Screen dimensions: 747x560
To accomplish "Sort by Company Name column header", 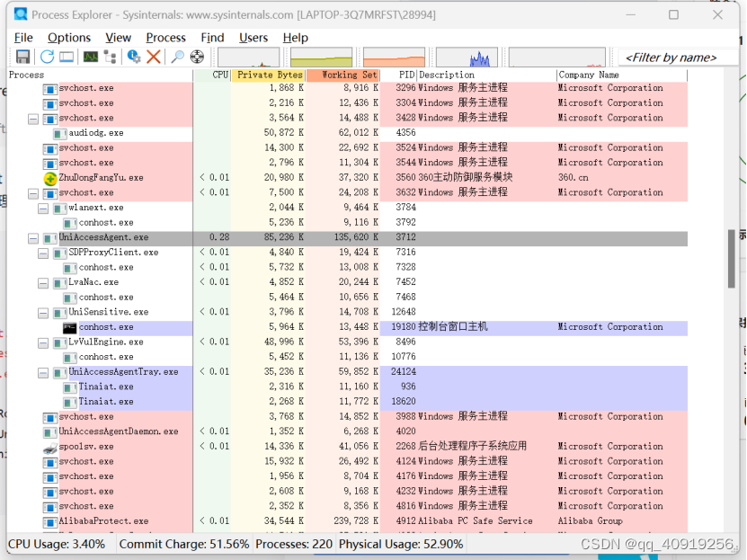I will coord(622,75).
